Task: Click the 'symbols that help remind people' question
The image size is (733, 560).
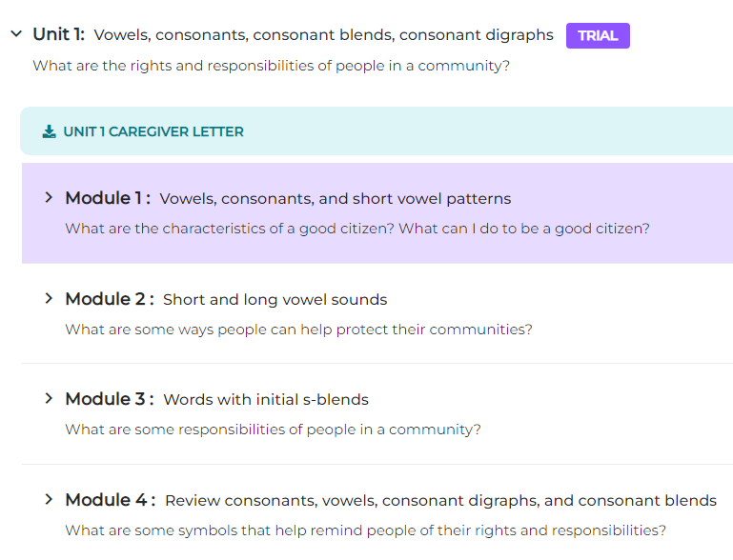Action: [365, 530]
